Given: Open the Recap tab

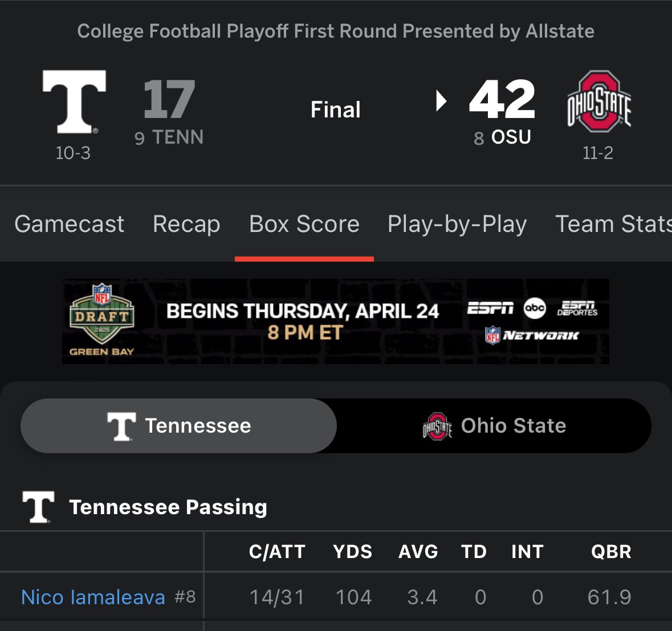Looking at the screenshot, I should tap(186, 224).
